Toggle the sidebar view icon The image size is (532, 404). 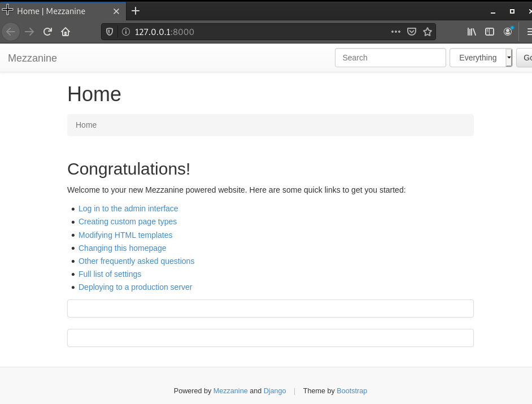[490, 32]
